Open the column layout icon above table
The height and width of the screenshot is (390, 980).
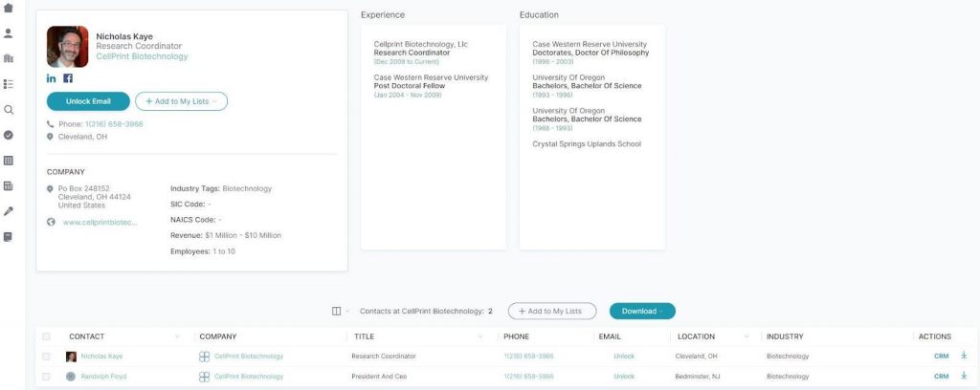coord(336,311)
